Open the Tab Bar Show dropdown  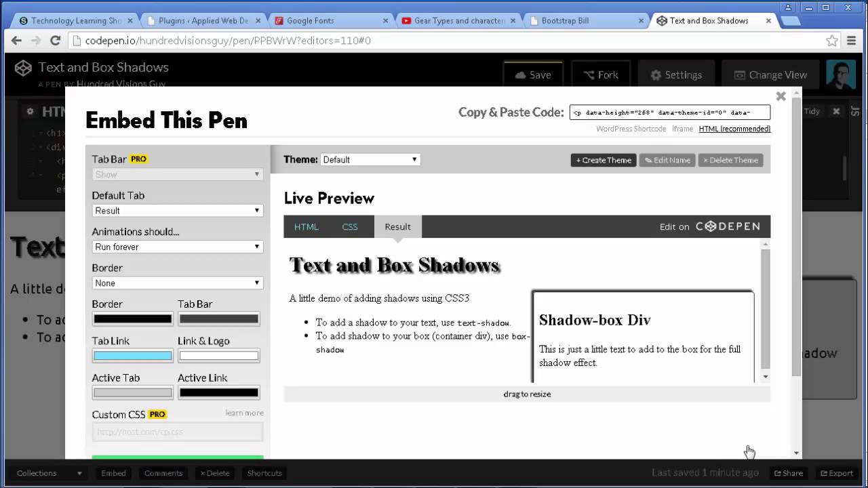coord(178,174)
